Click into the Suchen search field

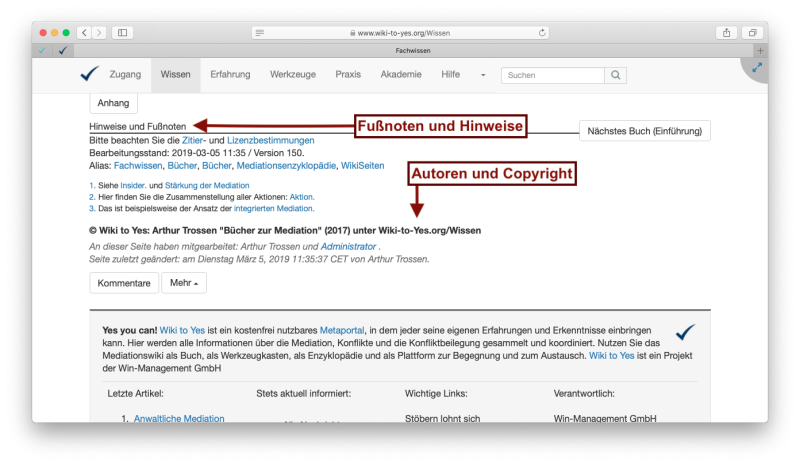pos(552,75)
